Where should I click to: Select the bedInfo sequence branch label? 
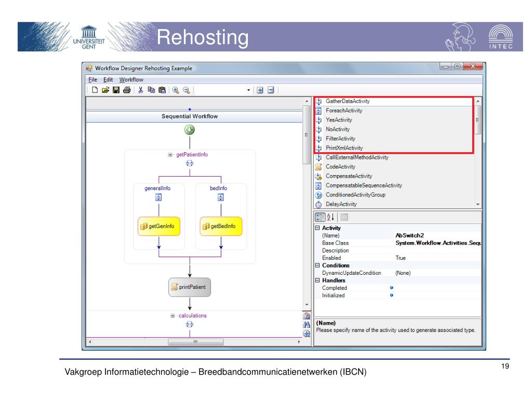tap(219, 188)
